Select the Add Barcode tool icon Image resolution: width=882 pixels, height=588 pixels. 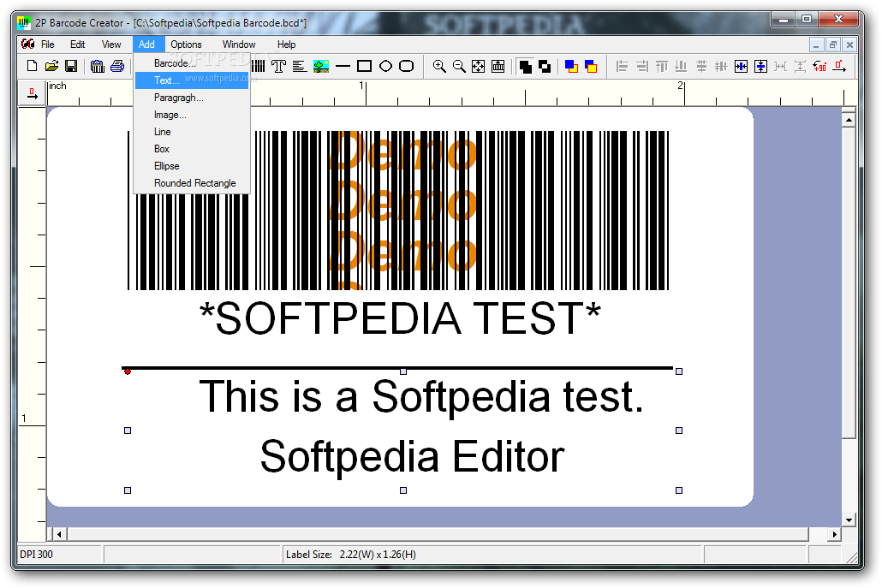coord(259,67)
